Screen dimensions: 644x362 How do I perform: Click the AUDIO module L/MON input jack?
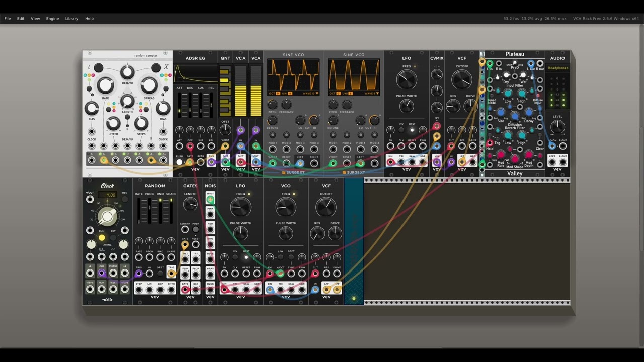(x=552, y=146)
